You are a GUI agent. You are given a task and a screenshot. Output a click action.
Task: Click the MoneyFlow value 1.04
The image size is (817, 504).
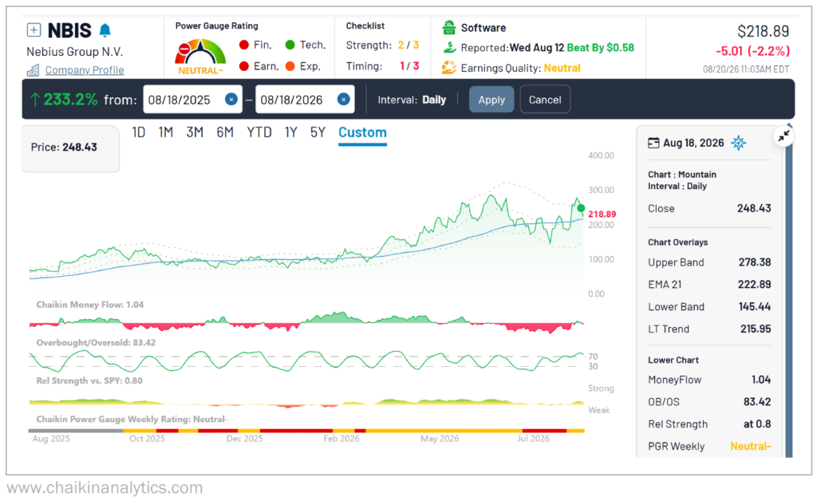pyautogui.click(x=760, y=380)
